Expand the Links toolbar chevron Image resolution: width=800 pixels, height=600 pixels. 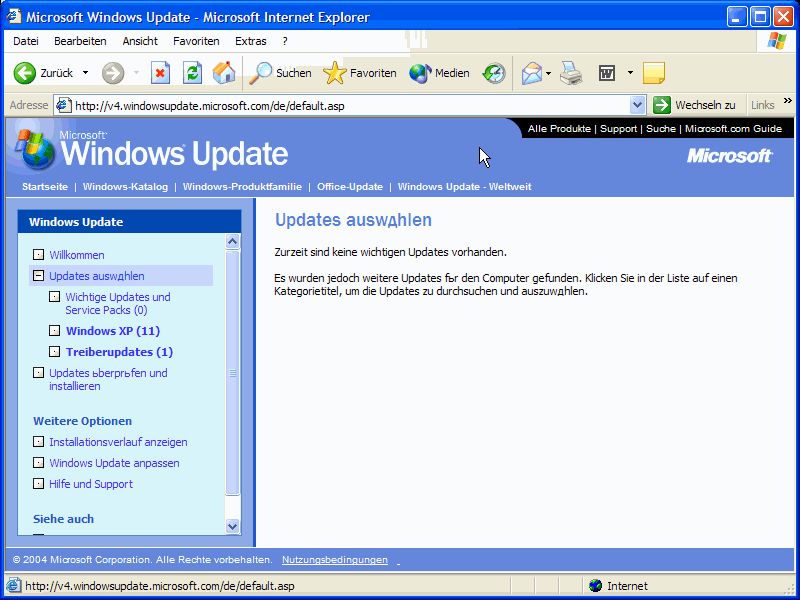tap(788, 101)
